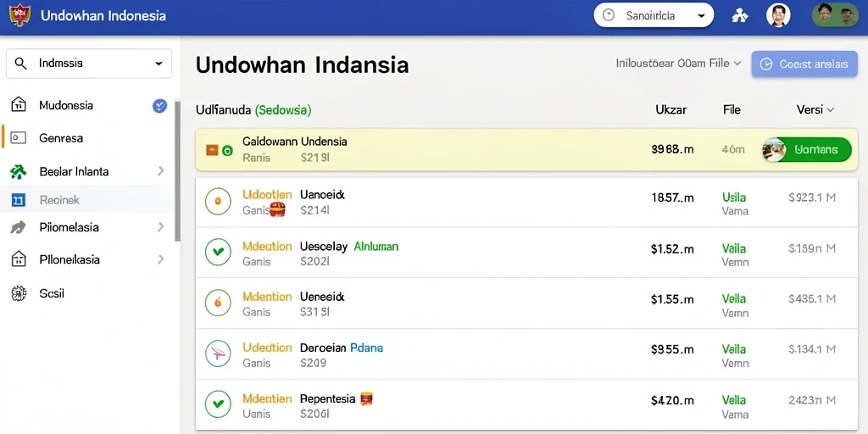
Task: Click the blue Coeist arelais button
Action: [x=804, y=64]
